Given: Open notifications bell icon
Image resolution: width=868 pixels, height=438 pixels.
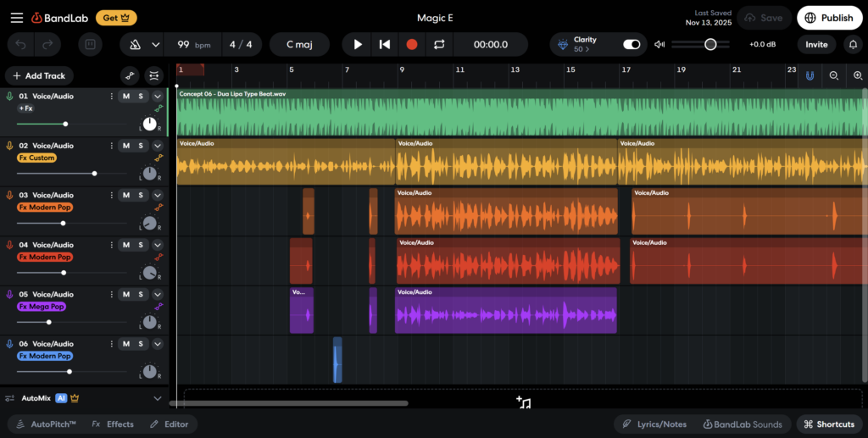Looking at the screenshot, I should click(853, 44).
